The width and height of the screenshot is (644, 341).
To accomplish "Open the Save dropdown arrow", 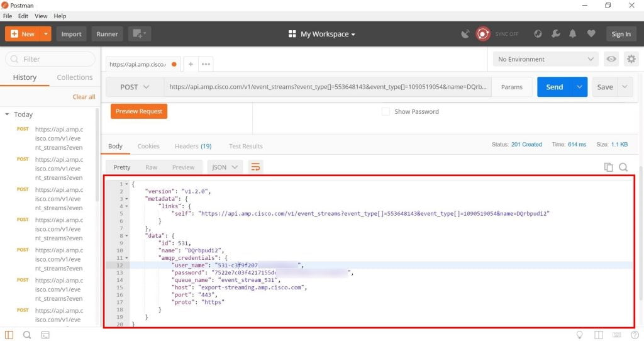I will pos(625,87).
